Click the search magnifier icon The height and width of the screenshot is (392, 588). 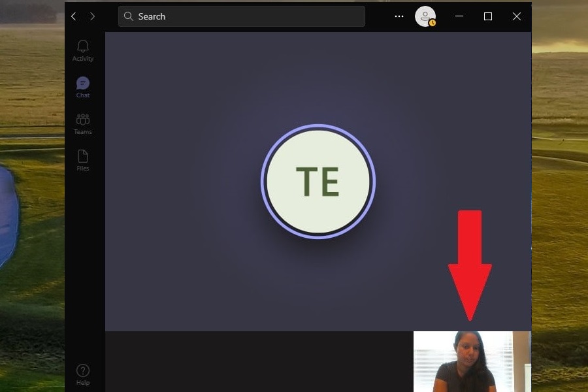click(129, 16)
